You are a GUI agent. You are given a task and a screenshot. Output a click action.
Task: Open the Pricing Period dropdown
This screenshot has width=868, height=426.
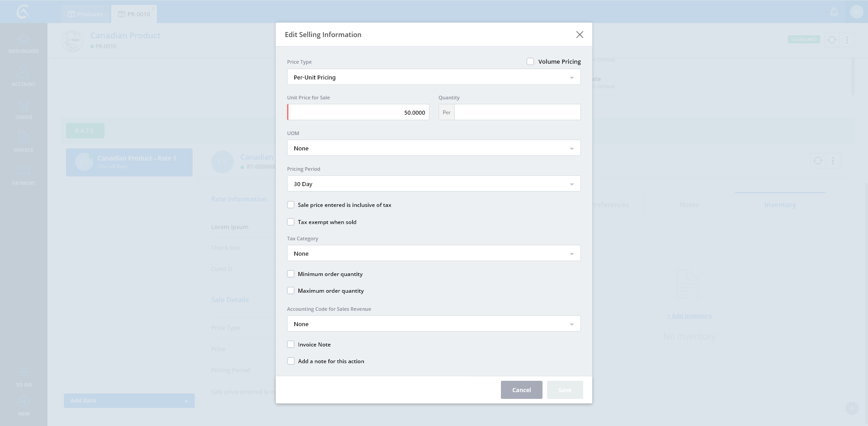tap(434, 184)
